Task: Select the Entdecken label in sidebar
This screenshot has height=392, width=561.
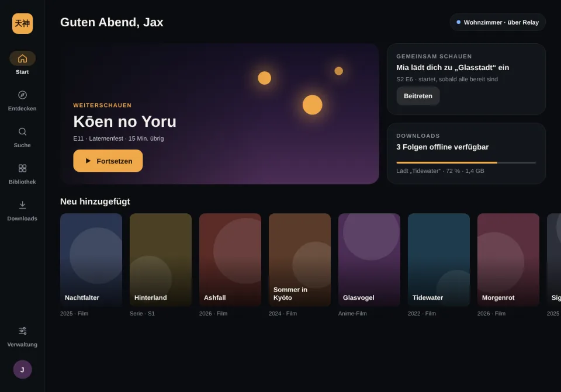Action: click(x=22, y=109)
